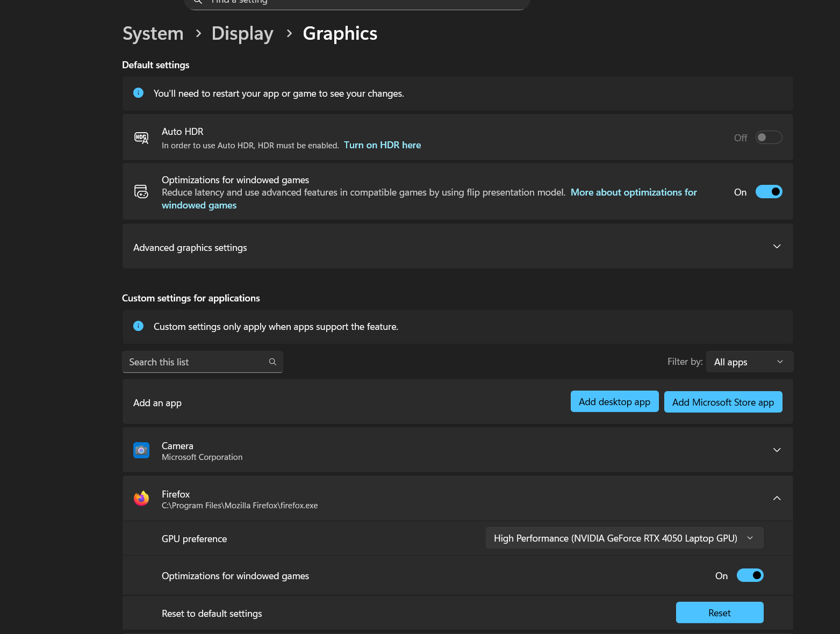Open Firefox GPU preference dropdown
Screen dimensions: 840x634
624,538
